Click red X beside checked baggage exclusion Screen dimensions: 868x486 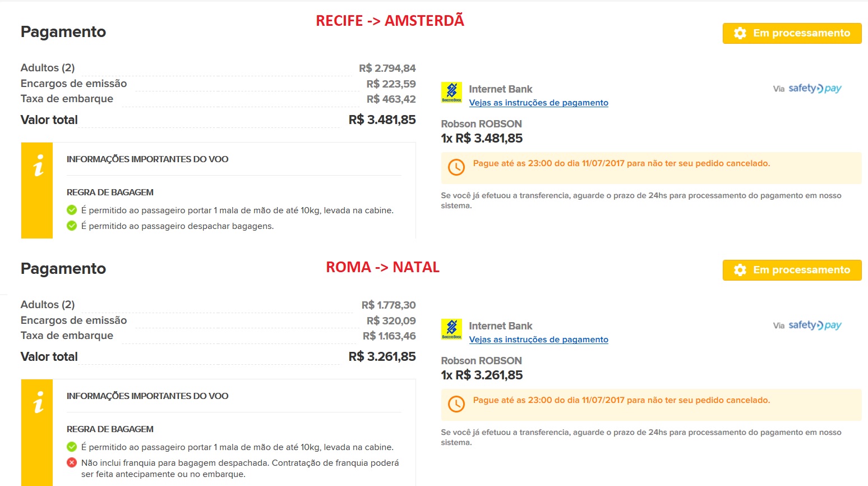(72, 463)
